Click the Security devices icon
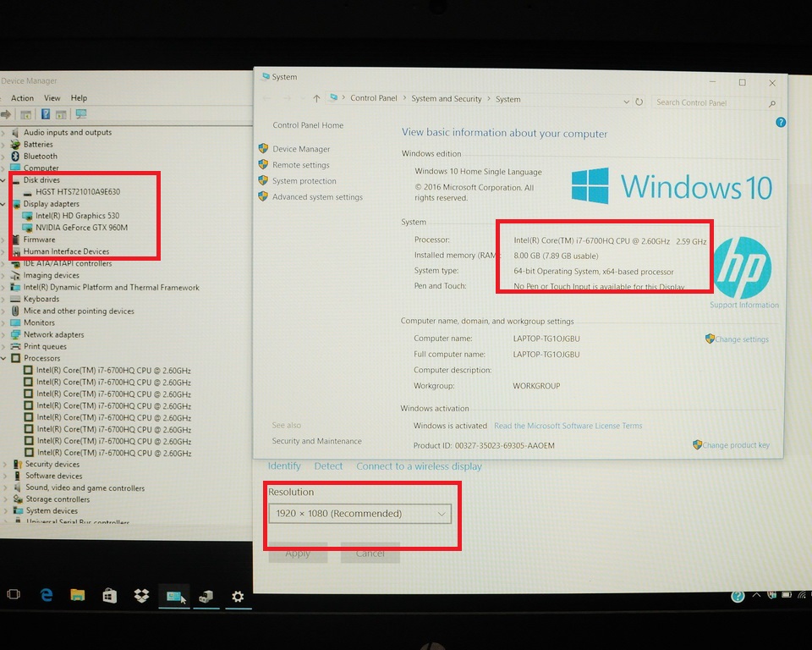Image resolution: width=812 pixels, height=650 pixels. (18, 464)
